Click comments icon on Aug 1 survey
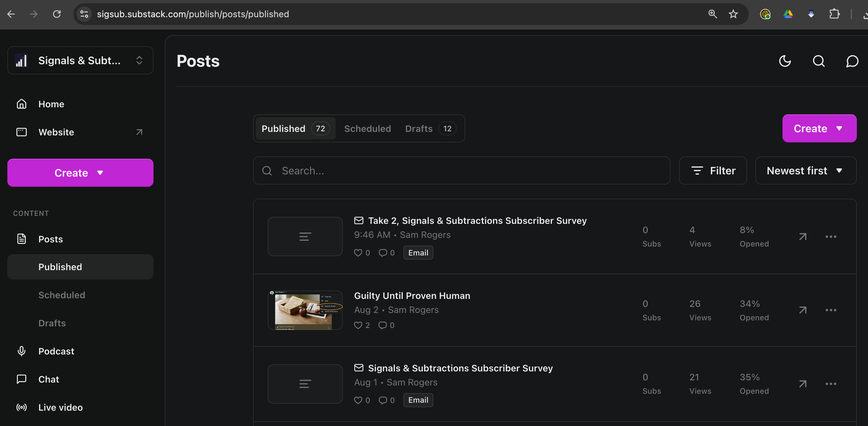This screenshot has height=426, width=868. tap(383, 400)
